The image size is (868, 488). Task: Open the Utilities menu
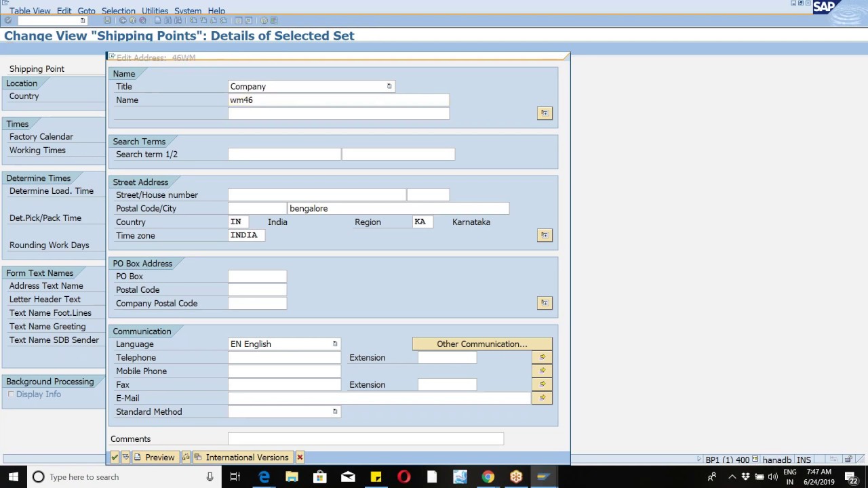(155, 11)
